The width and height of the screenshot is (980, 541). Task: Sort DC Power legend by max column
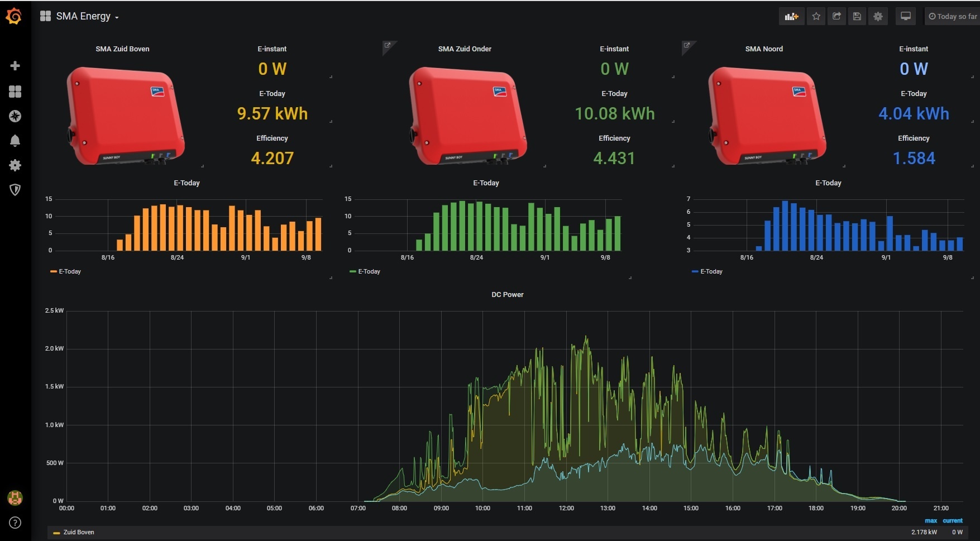(931, 520)
